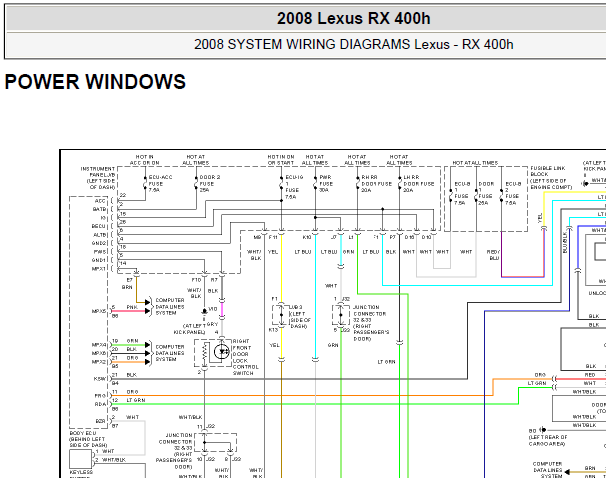
Task: Click the KSW pin label
Action: [x=100, y=379]
